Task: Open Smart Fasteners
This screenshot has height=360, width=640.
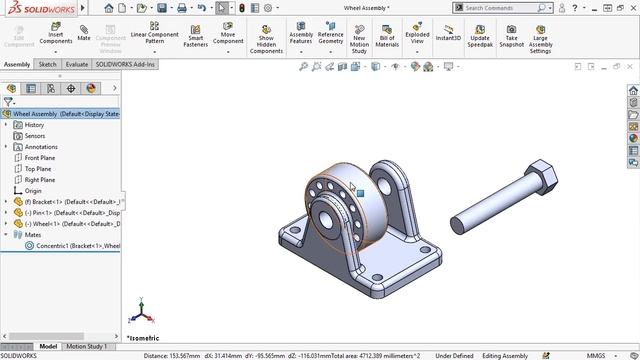Action: pos(196,36)
